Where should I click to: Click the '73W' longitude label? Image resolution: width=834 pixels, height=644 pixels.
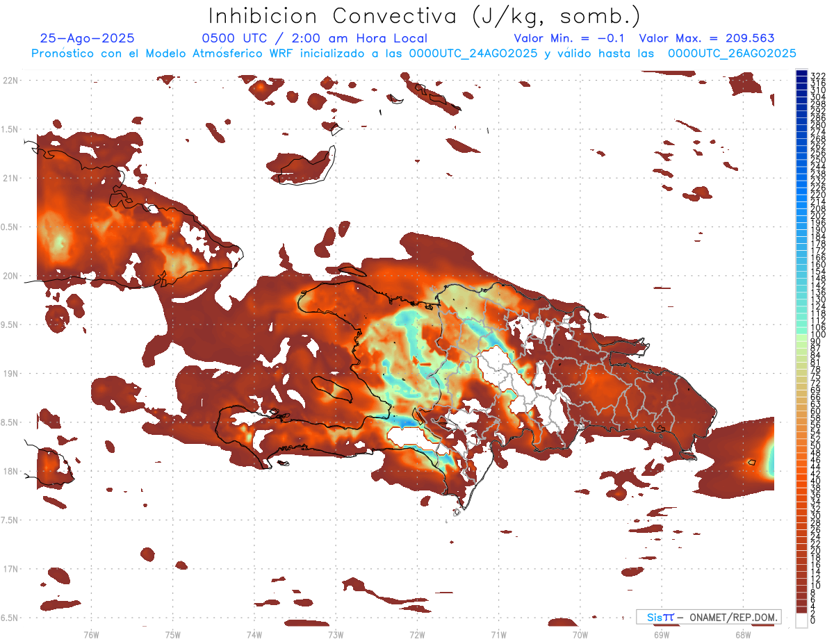point(336,634)
